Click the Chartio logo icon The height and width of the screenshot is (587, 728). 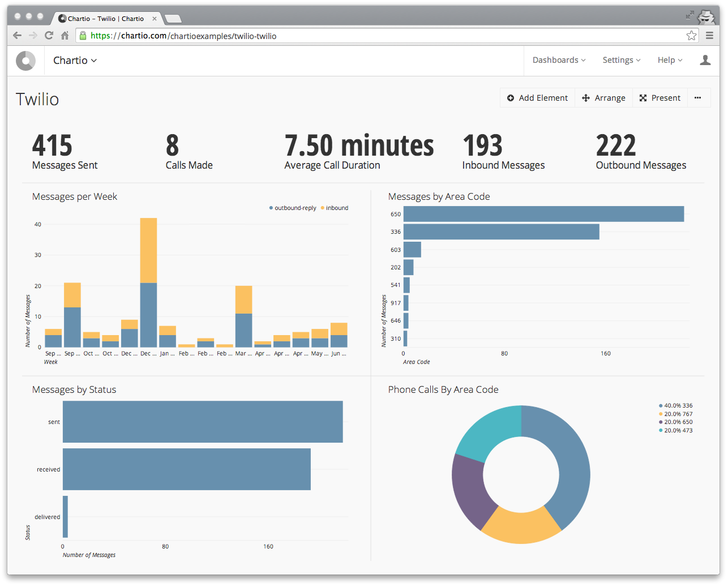pyautogui.click(x=25, y=61)
